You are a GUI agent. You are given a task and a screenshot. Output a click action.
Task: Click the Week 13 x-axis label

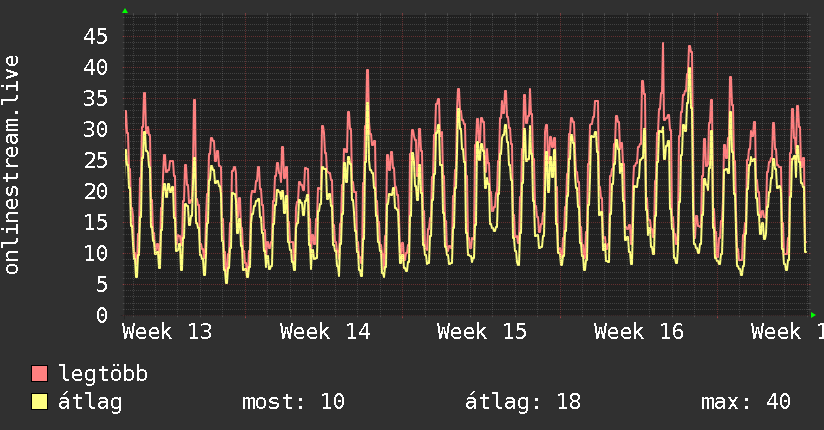click(x=167, y=331)
